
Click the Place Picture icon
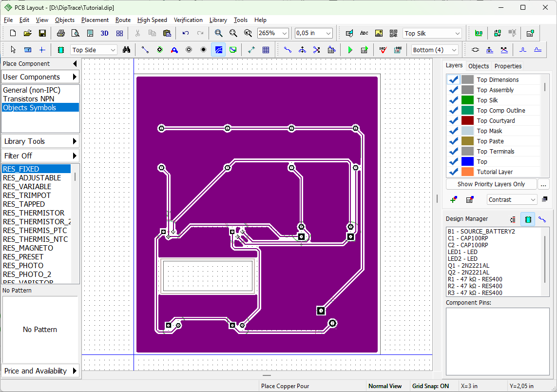pyautogui.click(x=379, y=33)
